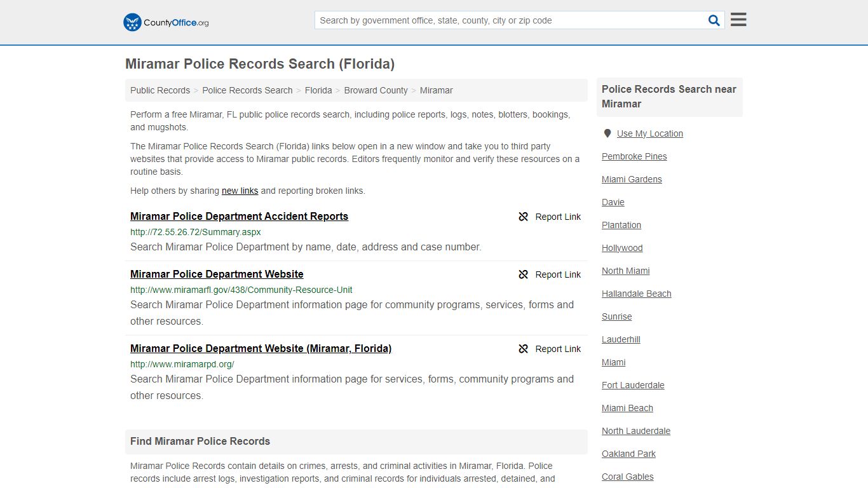The width and height of the screenshot is (868, 488).
Task: Open the hamburger menu
Action: pos(738,20)
